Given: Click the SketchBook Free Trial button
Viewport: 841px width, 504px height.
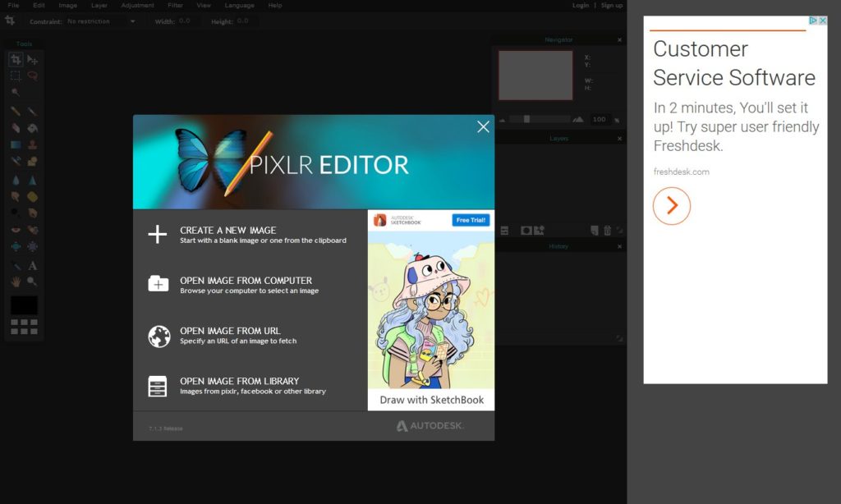Looking at the screenshot, I should coord(471,220).
